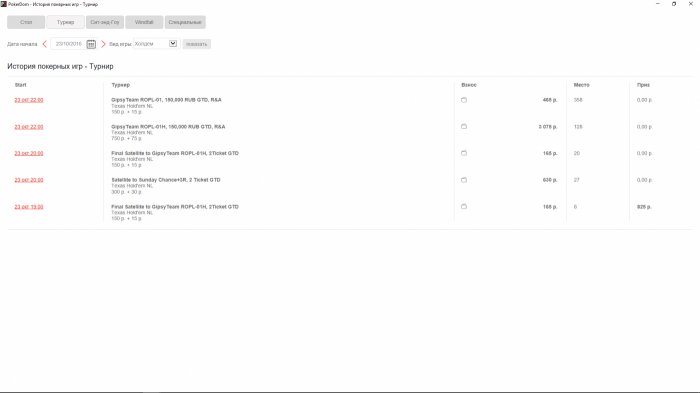Click '750 р. + 75 р.' buy-in breakdown

(126, 138)
